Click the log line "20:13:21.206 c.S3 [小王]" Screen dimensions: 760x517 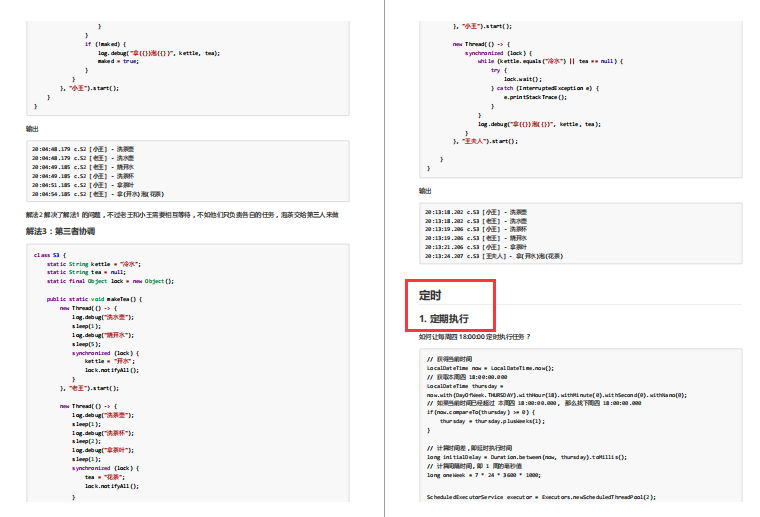(x=476, y=247)
